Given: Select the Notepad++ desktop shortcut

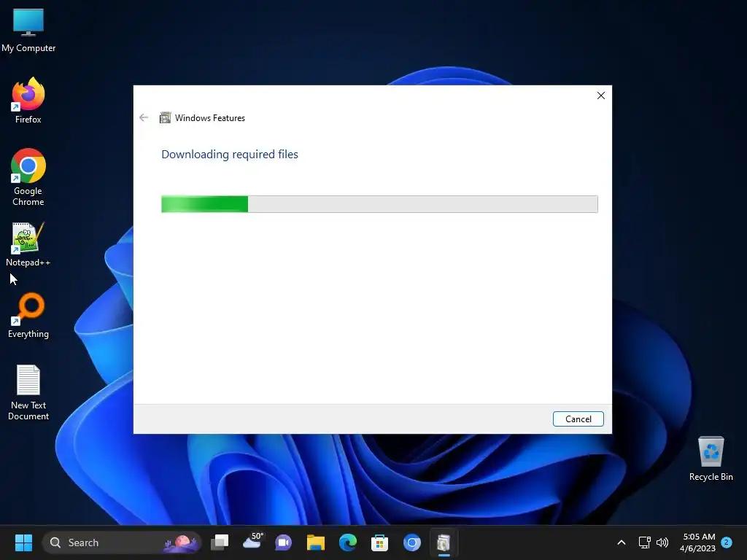Looking at the screenshot, I should (x=28, y=244).
